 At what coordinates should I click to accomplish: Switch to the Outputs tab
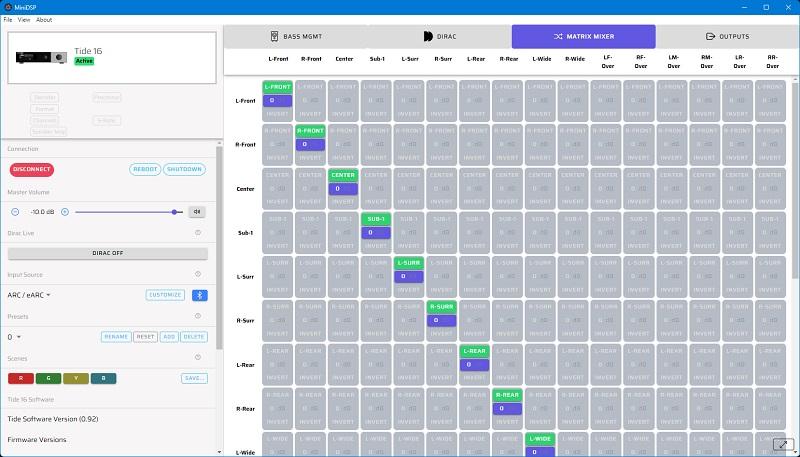727,37
